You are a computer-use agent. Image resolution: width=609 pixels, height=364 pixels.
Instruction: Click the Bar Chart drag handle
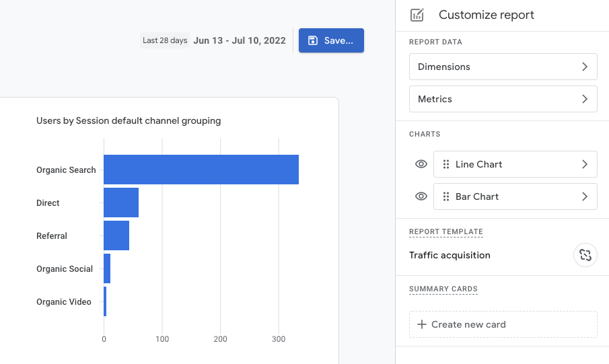[446, 196]
